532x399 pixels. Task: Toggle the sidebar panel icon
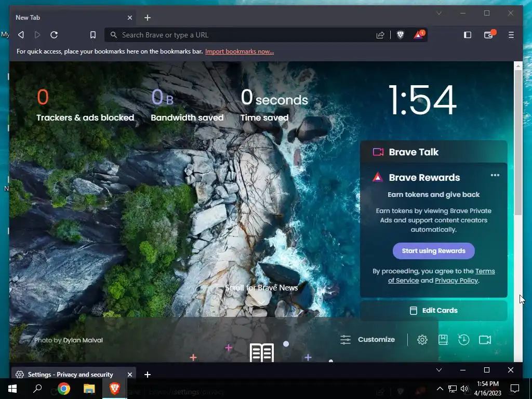tap(468, 35)
